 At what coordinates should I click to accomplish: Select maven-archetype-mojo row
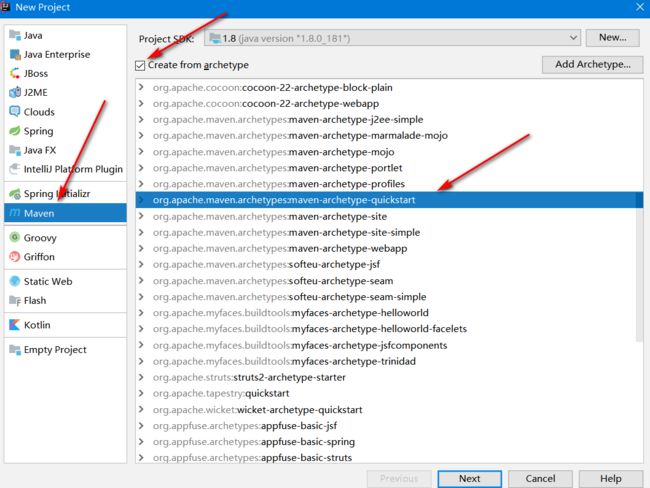389,152
